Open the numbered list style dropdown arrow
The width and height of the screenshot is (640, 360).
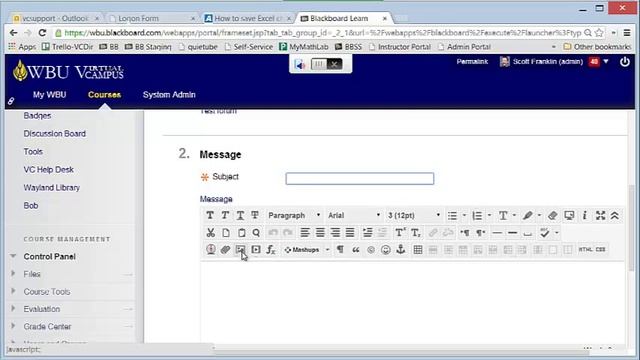pyautogui.click(x=489, y=216)
